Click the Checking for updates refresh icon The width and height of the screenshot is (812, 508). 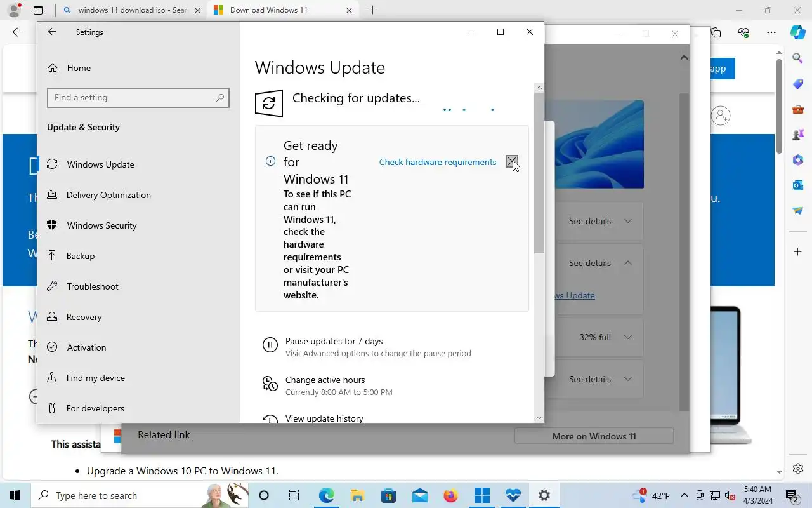click(268, 103)
